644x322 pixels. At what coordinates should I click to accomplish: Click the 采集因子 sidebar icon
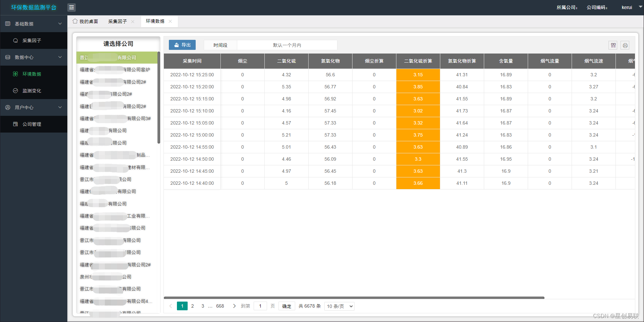click(15, 41)
